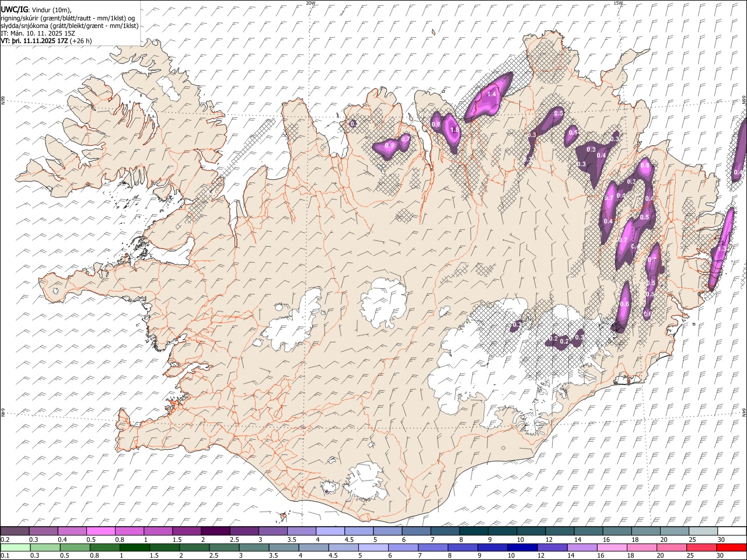
Task: Click the '30' label in the lower legend
Action: coord(720,555)
